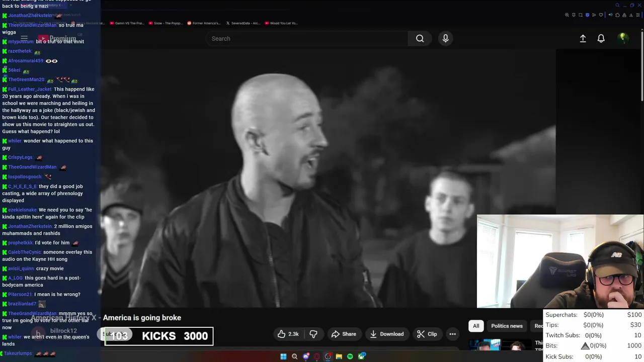644x362 pixels.
Task: Switch to 'Snow - The Psyop...' browser tab
Action: [165, 23]
